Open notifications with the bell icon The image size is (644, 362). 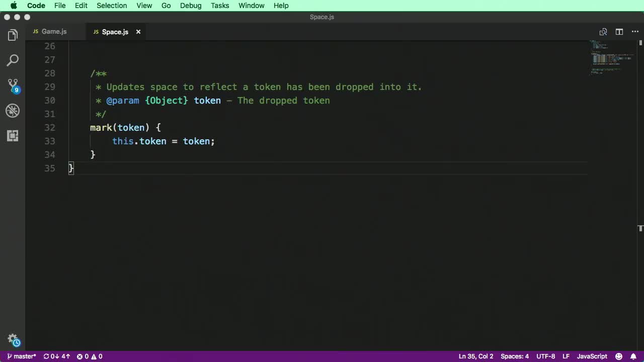coord(634,356)
